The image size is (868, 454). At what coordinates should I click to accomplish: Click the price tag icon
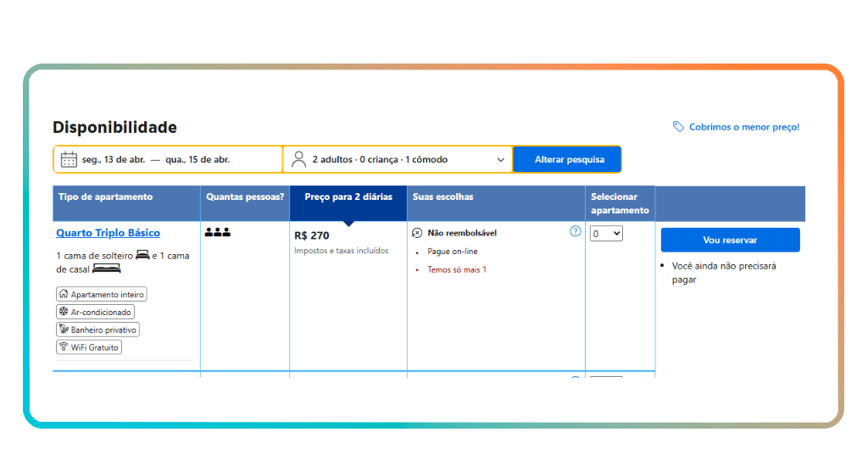[678, 127]
